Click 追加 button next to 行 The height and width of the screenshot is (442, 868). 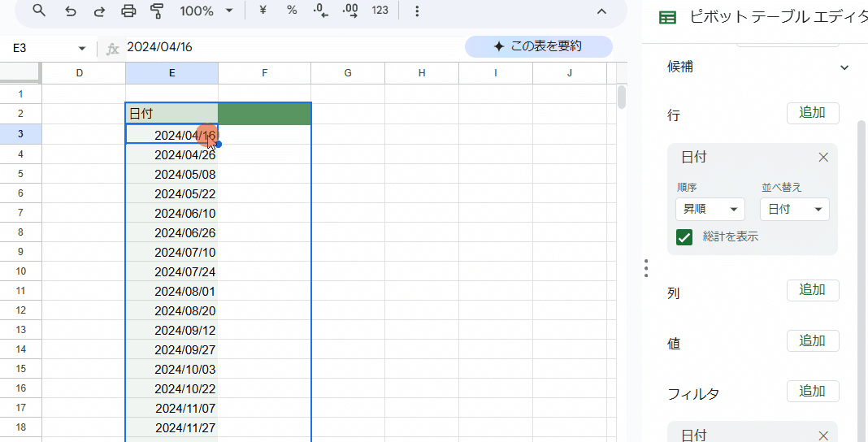[x=813, y=113]
